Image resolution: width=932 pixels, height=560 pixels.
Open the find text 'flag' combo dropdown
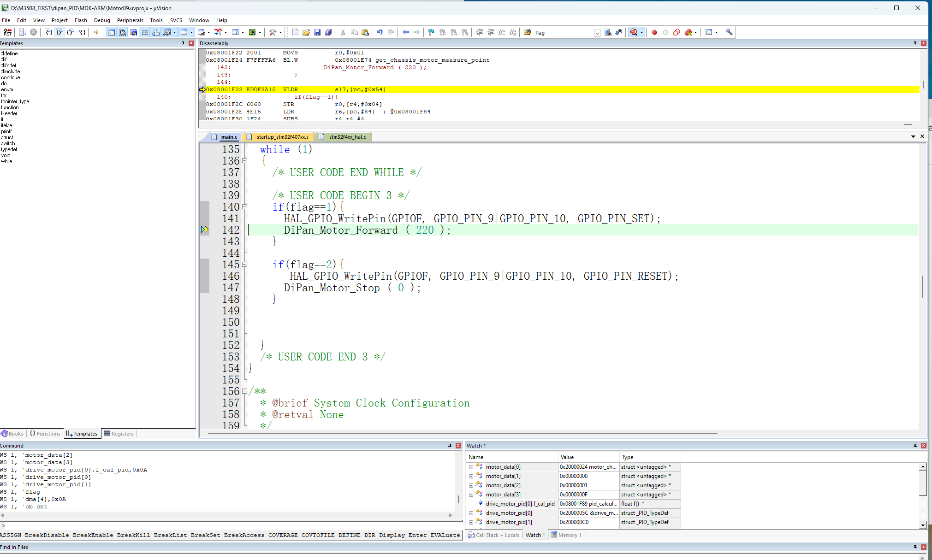tap(598, 33)
